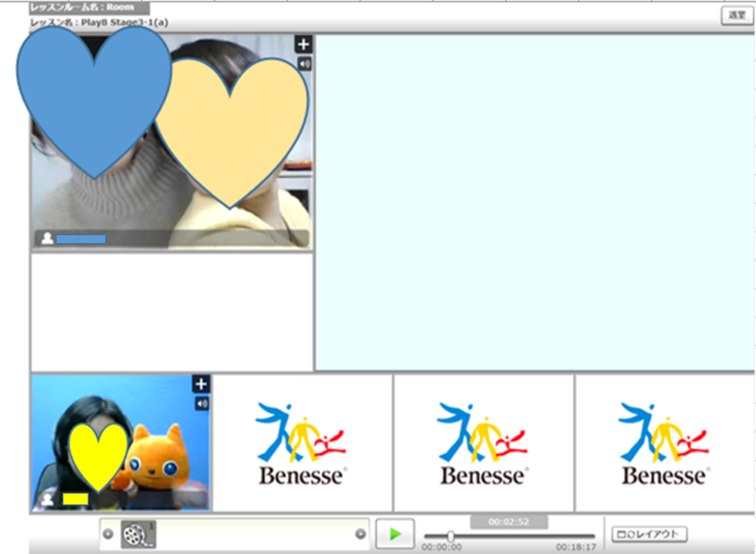Click the user icon in top video

pyautogui.click(x=48, y=238)
